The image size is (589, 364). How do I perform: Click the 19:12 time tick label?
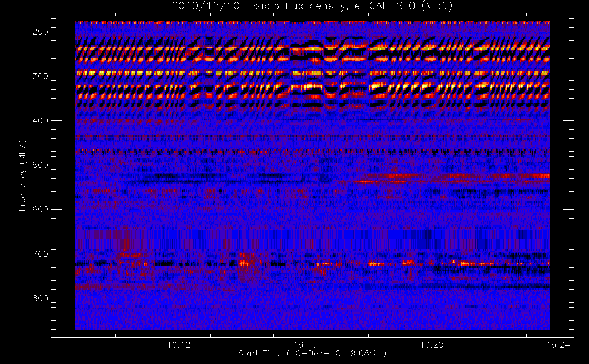179,345
